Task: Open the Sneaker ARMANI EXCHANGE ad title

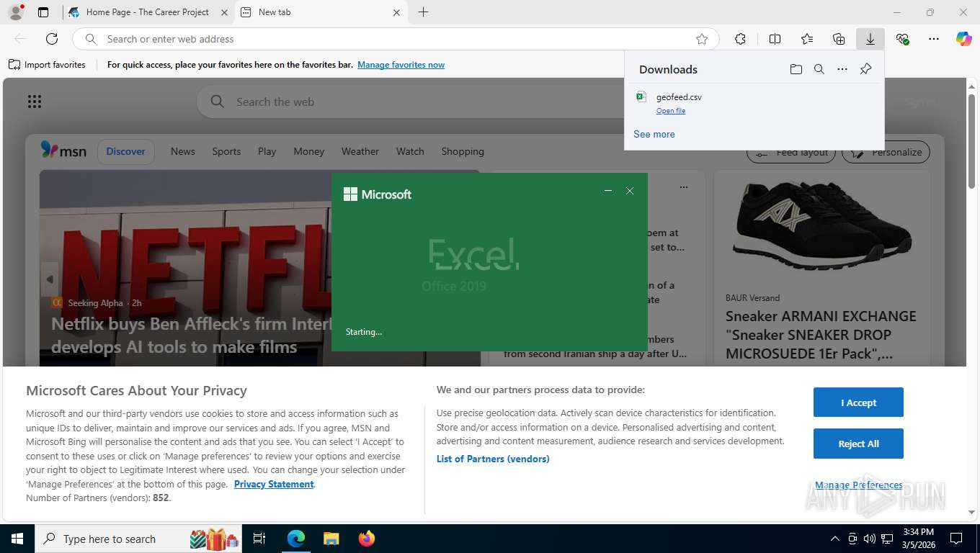Action: tap(821, 335)
